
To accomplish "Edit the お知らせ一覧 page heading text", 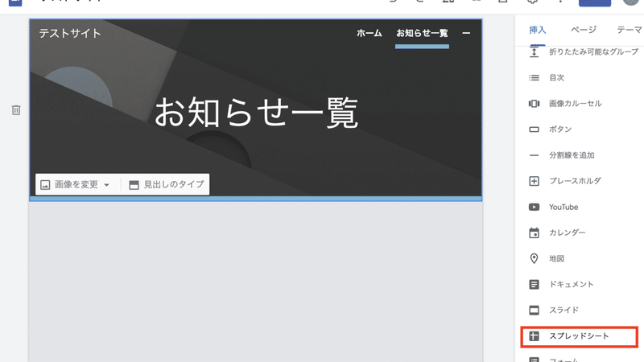I will point(256,113).
